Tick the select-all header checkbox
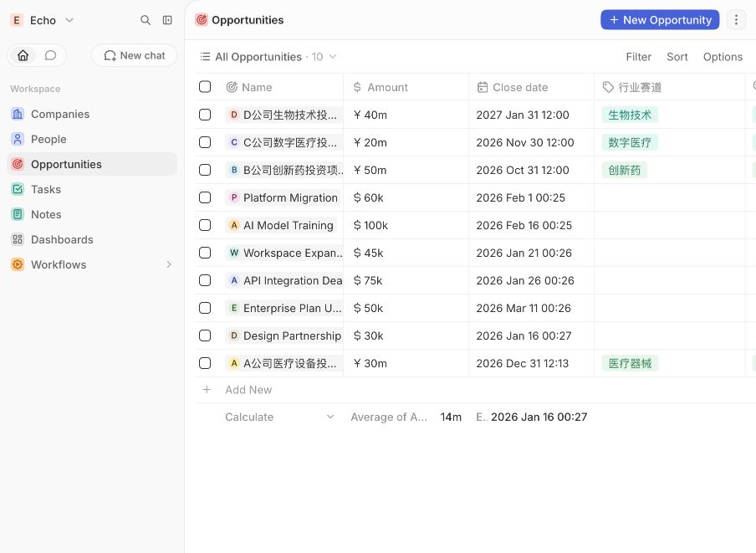 [x=205, y=87]
